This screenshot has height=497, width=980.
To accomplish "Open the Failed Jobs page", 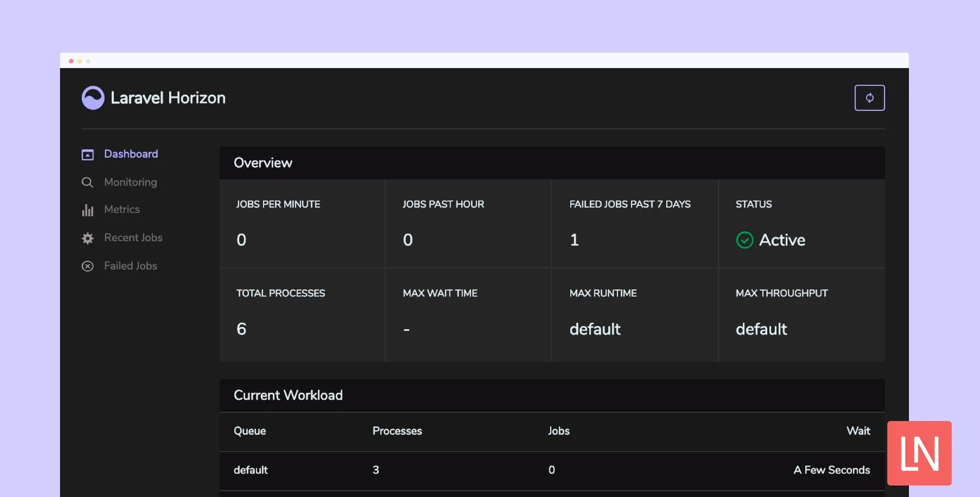I will click(x=130, y=266).
